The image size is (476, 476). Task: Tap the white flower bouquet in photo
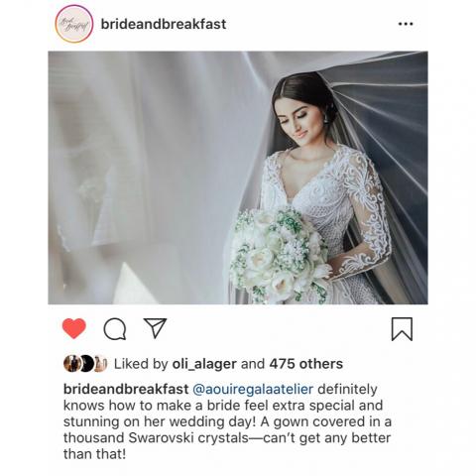pos(280,255)
